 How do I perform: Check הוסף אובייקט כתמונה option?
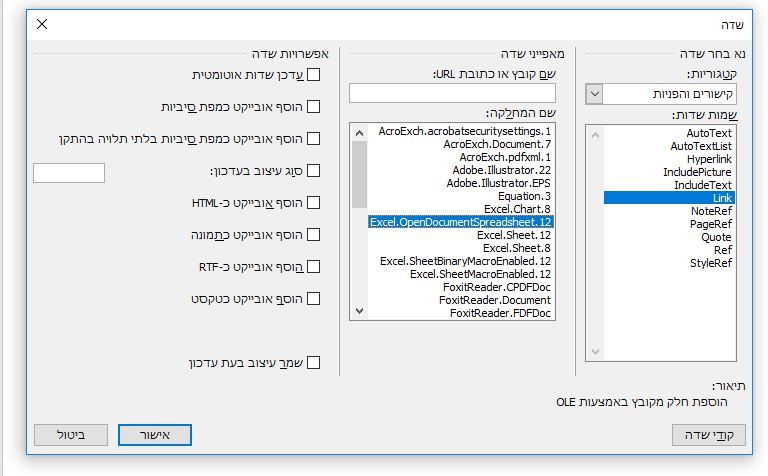pos(313,235)
